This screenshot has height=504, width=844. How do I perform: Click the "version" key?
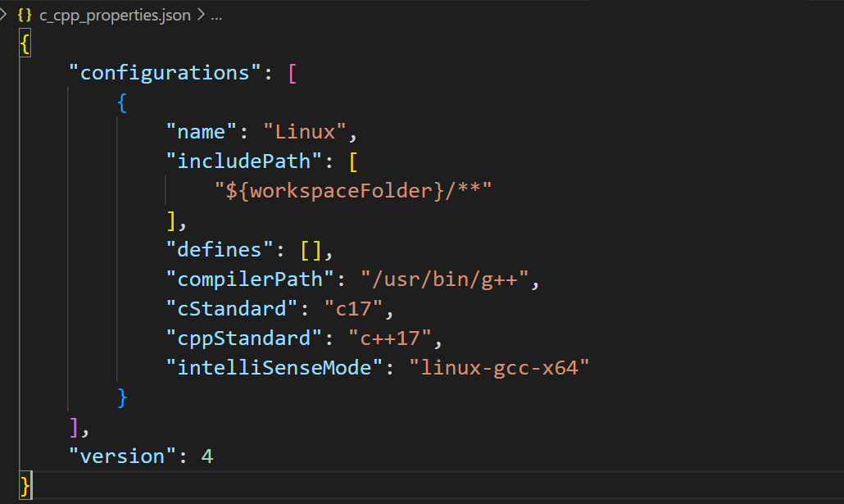pos(122,456)
